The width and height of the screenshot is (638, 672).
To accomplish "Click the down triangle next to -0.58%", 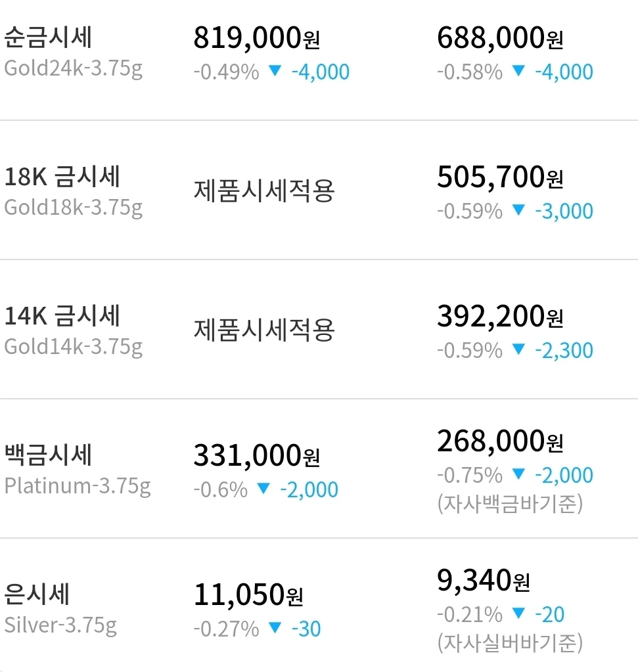I will click(x=518, y=70).
